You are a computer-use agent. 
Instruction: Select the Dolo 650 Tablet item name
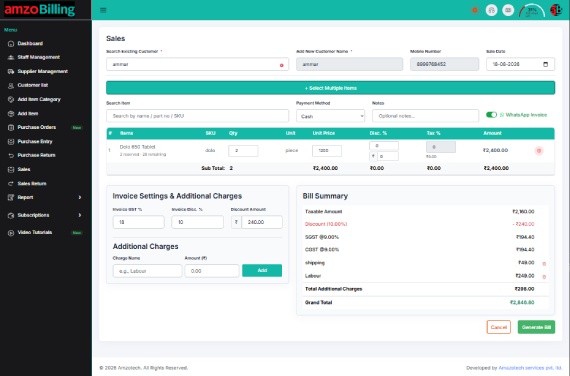tap(137, 147)
